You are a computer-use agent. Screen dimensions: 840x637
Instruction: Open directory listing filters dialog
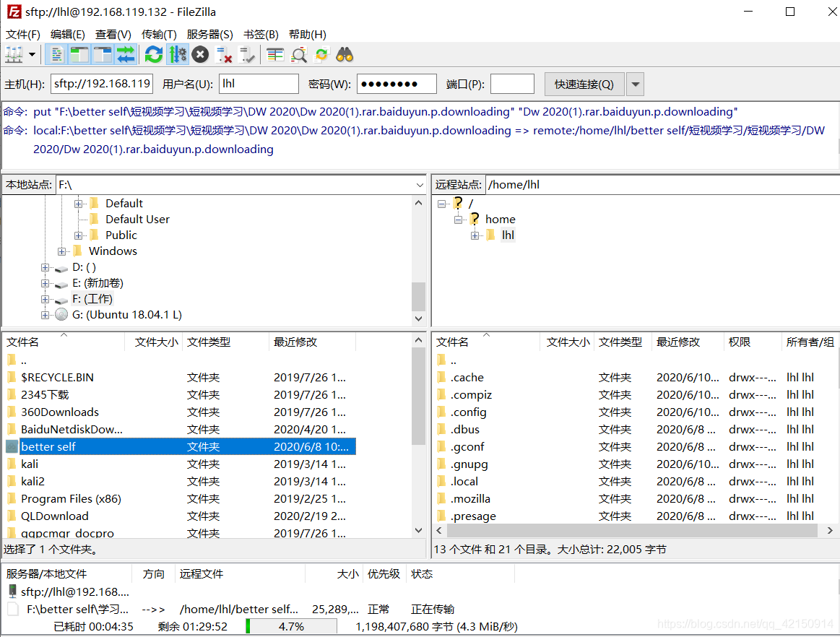point(275,55)
